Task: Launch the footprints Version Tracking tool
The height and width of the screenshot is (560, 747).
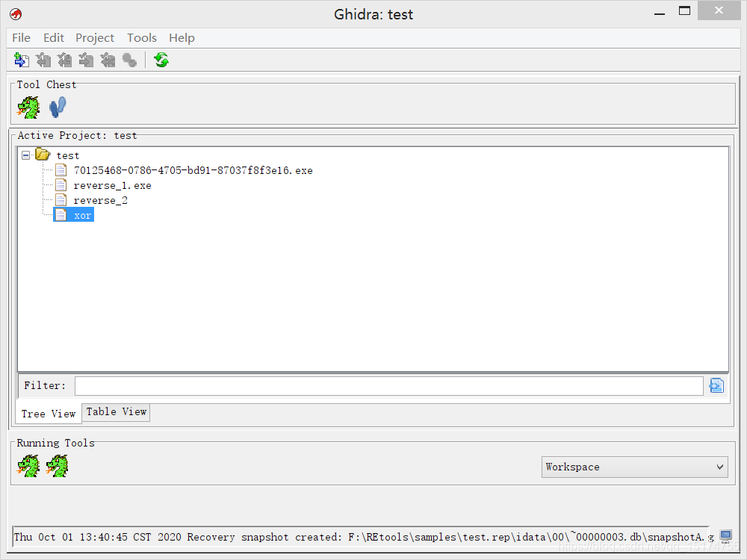Action: [58, 107]
